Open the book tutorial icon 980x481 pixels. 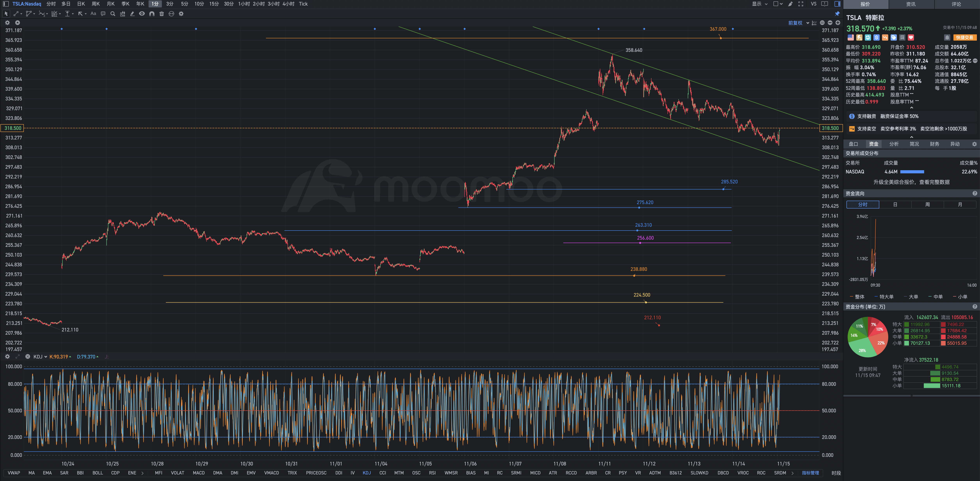point(824,4)
